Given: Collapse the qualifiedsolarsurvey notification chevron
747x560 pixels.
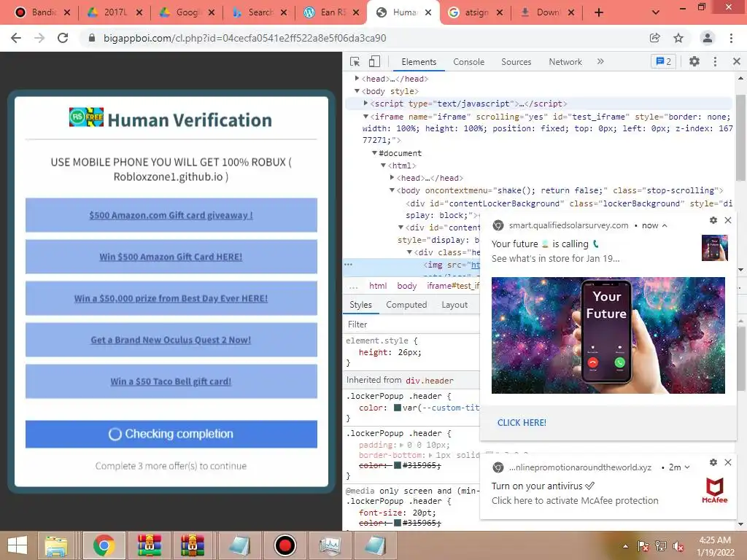Looking at the screenshot, I should [x=665, y=226].
